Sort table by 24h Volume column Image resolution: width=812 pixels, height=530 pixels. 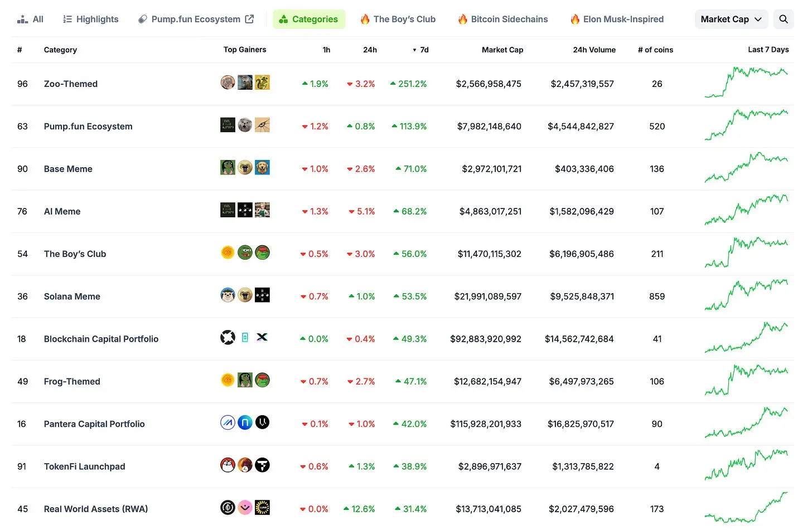[x=594, y=50]
